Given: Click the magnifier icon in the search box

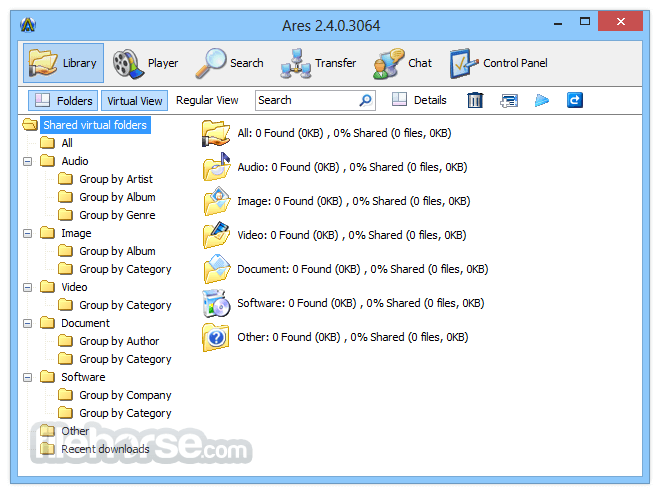Looking at the screenshot, I should click(x=366, y=100).
